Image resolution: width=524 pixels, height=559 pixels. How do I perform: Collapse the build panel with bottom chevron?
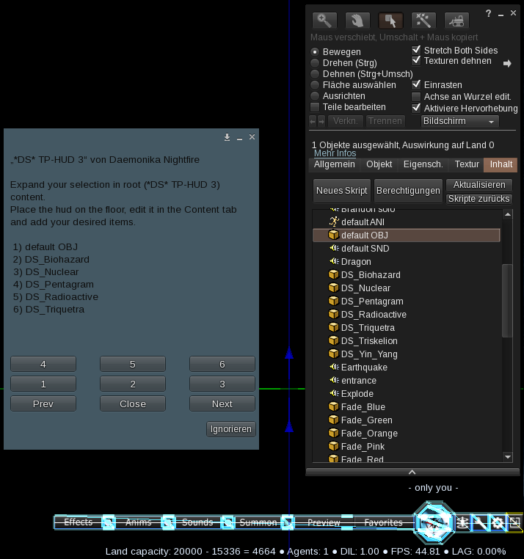click(x=412, y=472)
